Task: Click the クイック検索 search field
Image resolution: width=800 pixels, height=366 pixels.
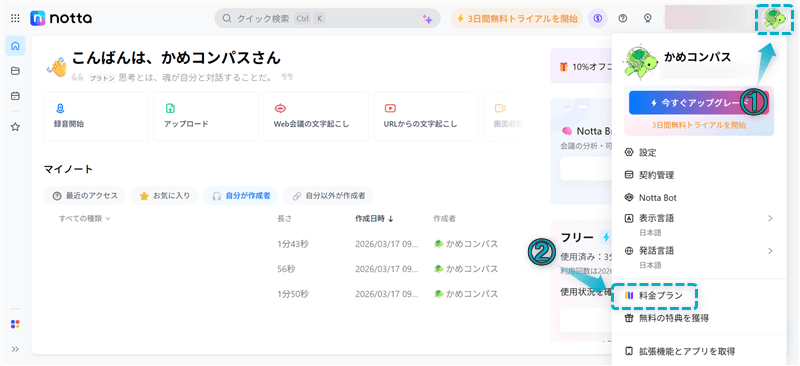Action: coord(327,19)
